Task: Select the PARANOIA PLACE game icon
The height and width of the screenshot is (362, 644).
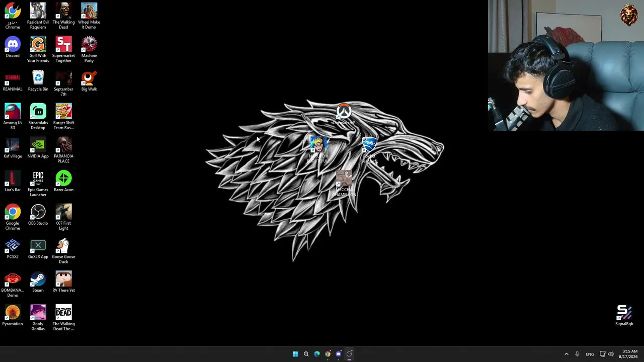Action: click(x=63, y=150)
